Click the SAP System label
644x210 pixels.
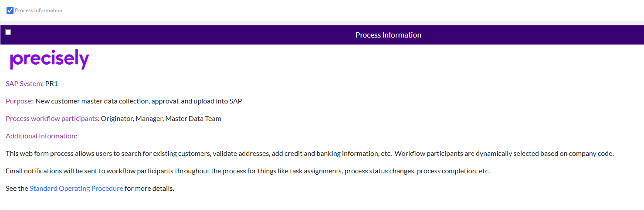coord(24,84)
